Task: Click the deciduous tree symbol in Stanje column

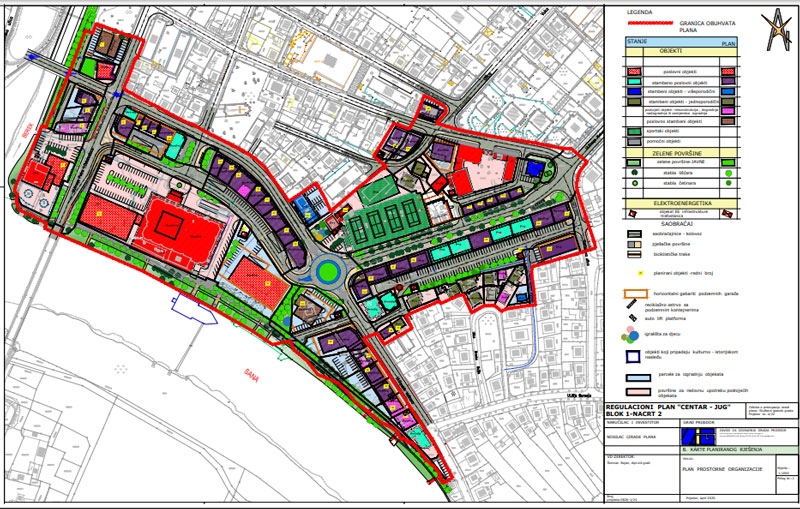Action: (x=633, y=173)
